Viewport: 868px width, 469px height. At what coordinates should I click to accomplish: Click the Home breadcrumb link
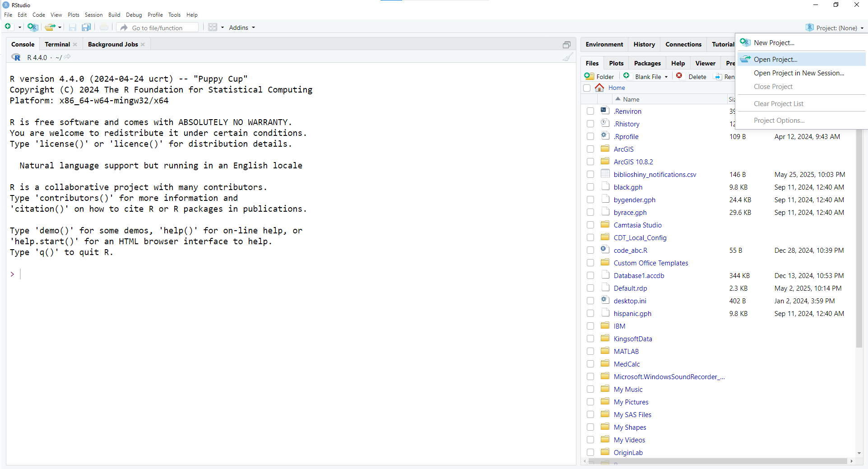coord(616,88)
